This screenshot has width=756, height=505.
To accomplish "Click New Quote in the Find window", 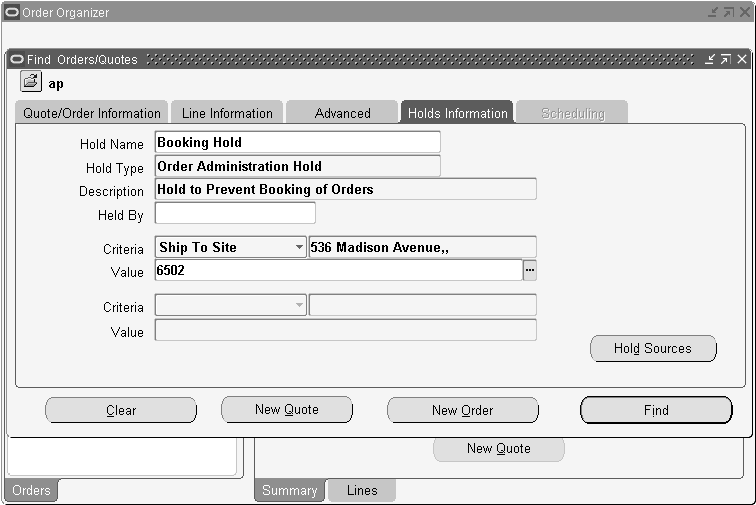I will click(x=287, y=409).
